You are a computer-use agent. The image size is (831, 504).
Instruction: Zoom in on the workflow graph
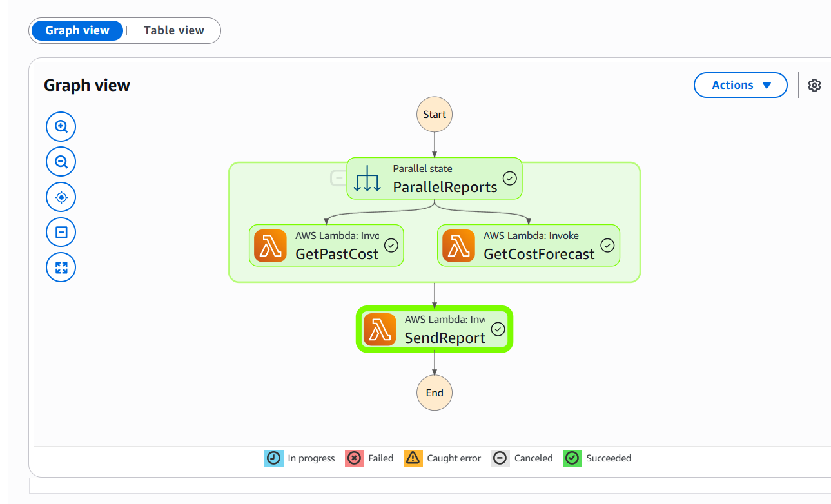pyautogui.click(x=61, y=126)
